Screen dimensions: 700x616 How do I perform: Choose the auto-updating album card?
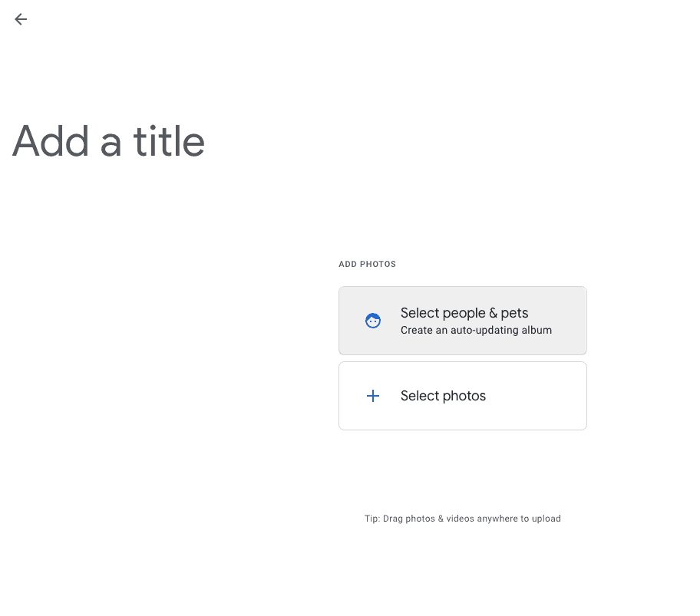tap(462, 321)
